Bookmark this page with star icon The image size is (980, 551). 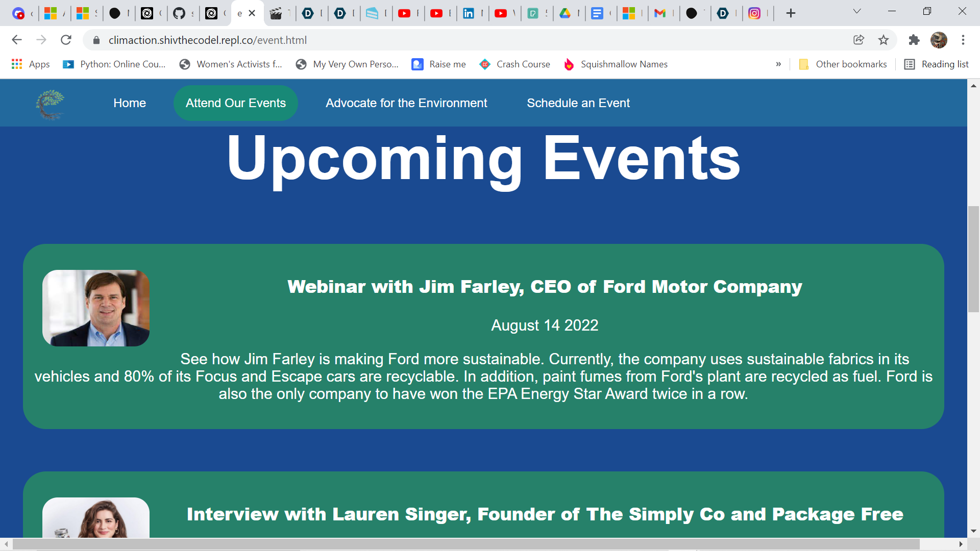pos(884,40)
